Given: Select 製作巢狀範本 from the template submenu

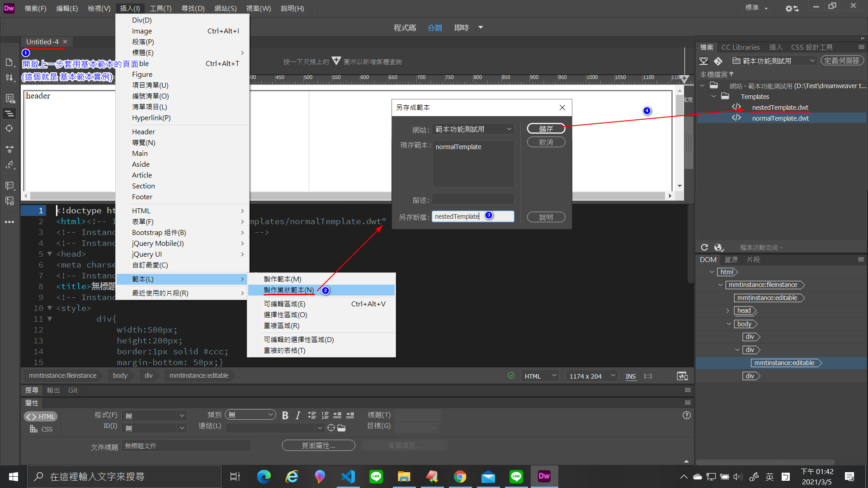Looking at the screenshot, I should click(289, 290).
